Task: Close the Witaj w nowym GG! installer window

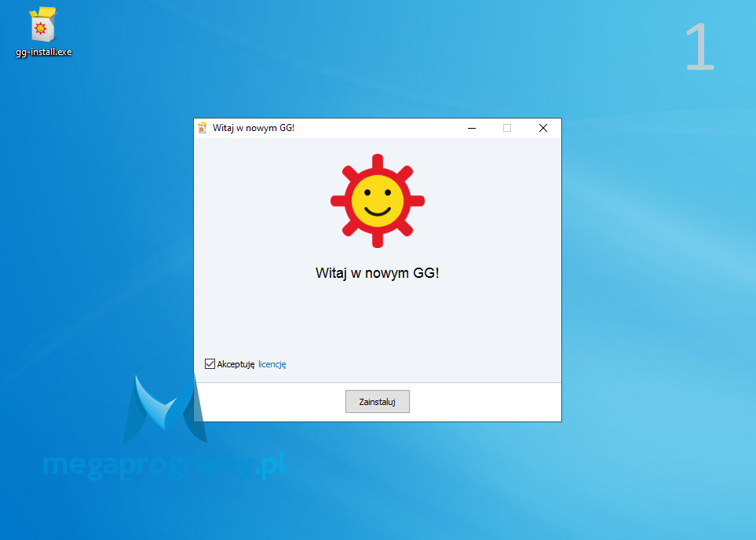Action: [x=543, y=128]
